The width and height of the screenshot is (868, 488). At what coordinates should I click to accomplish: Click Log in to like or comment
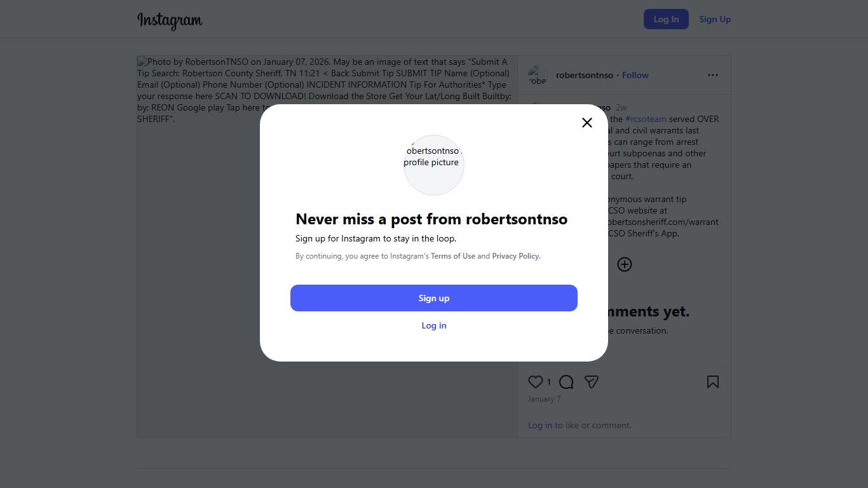(540, 425)
